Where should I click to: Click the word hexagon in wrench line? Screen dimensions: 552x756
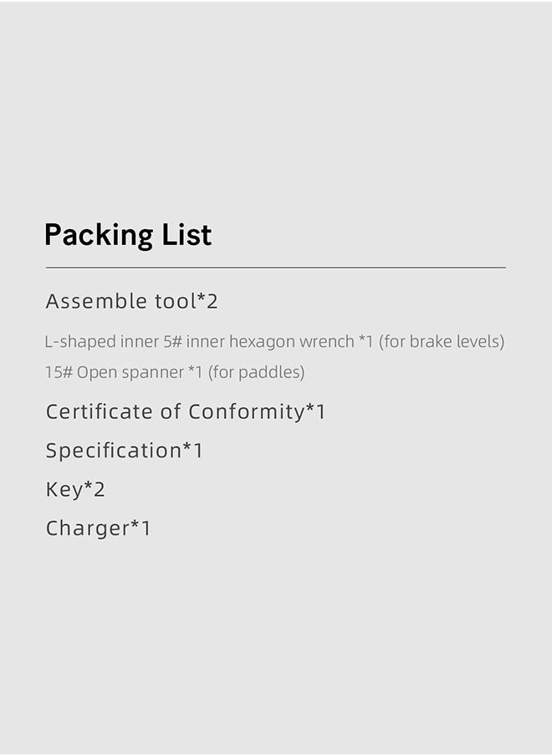coord(262,342)
